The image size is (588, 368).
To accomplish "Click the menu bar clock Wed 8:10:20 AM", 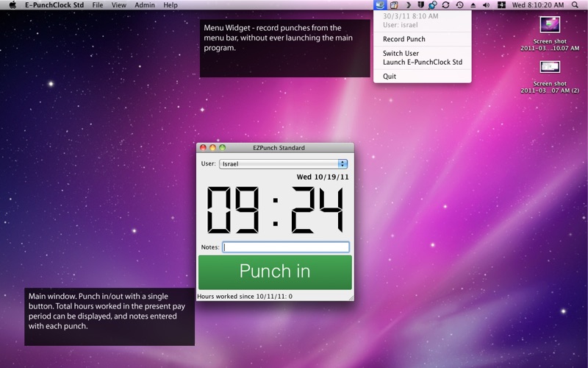I will click(x=538, y=5).
